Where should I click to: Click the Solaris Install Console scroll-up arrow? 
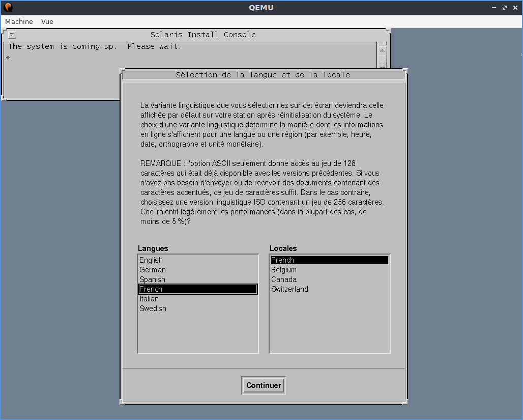(x=383, y=50)
